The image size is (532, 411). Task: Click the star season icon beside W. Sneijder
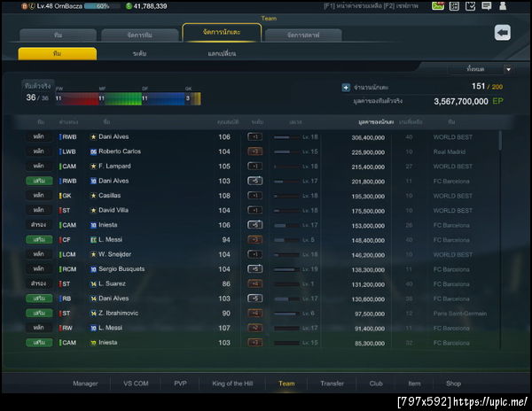click(x=93, y=254)
